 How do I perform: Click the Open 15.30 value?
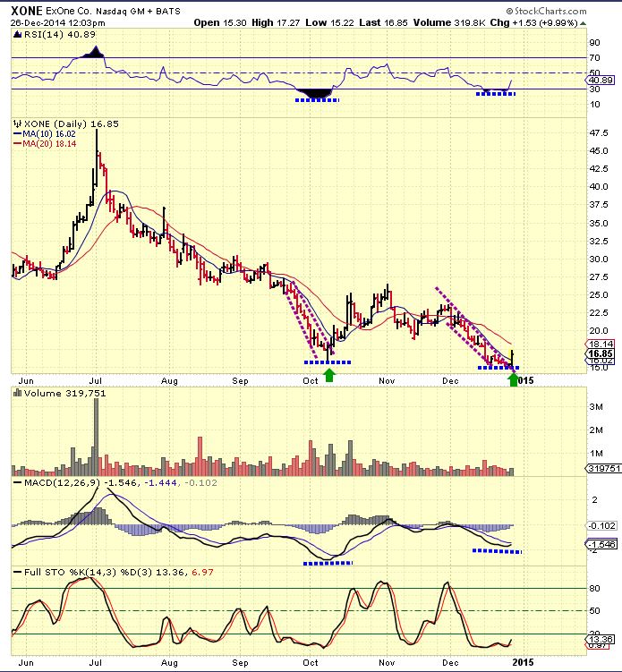pos(220,22)
